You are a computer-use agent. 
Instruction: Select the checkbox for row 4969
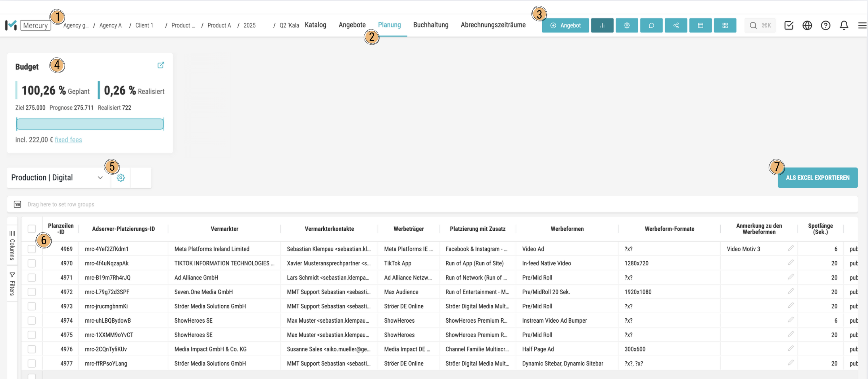[x=32, y=249]
